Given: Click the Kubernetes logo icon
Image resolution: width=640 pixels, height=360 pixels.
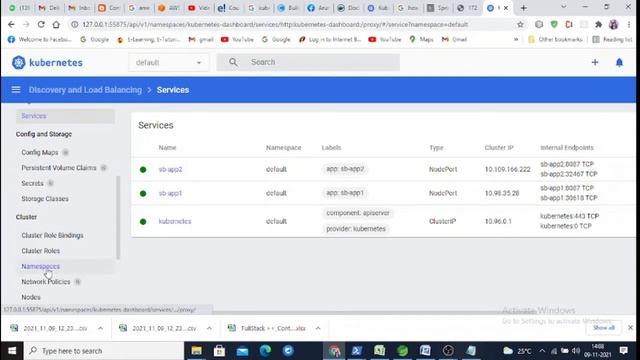Looking at the screenshot, I should 18,62.
